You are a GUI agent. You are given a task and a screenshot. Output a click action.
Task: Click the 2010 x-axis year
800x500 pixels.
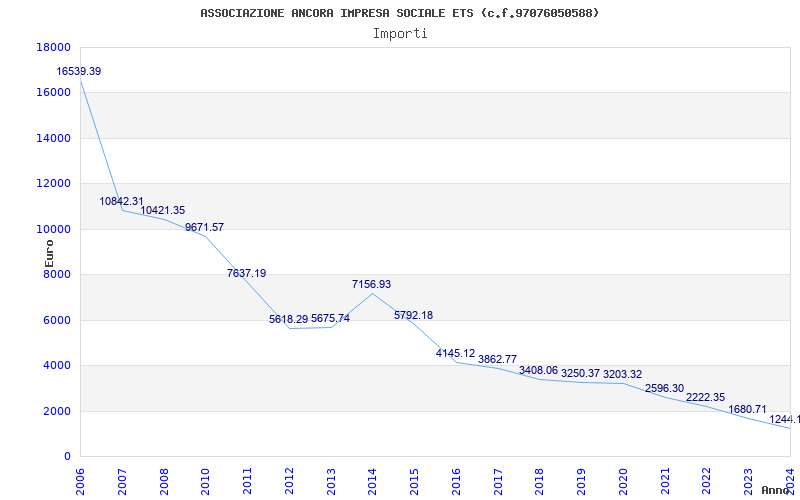(205, 481)
